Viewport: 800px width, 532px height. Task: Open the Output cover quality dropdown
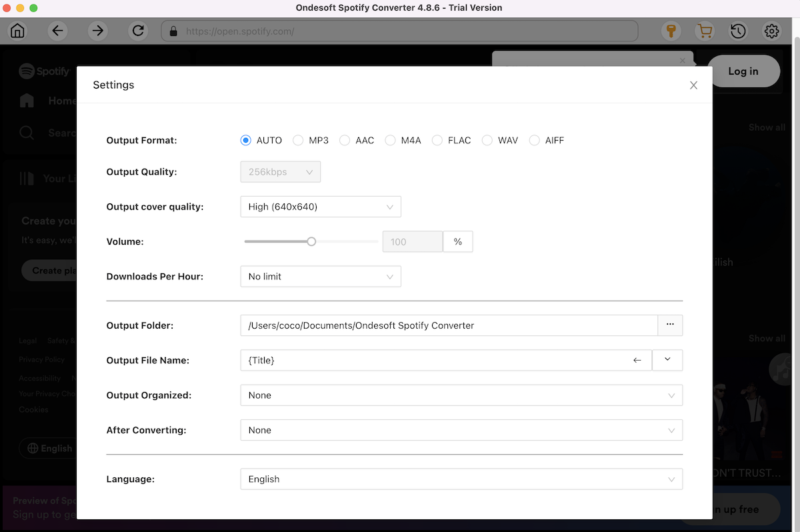[320, 207]
